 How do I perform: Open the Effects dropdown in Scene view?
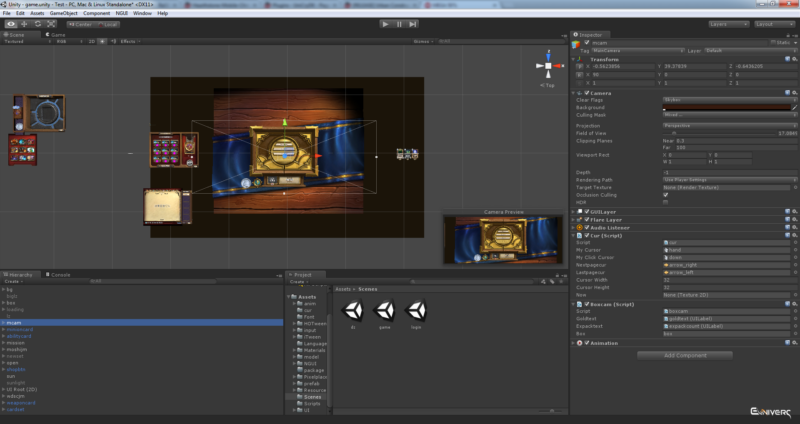[x=130, y=41]
